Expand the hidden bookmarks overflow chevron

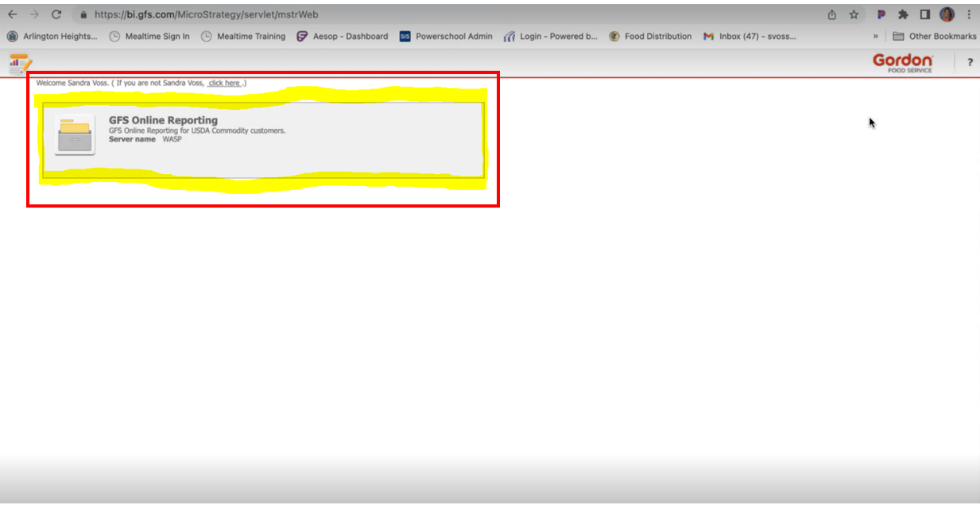(x=876, y=37)
